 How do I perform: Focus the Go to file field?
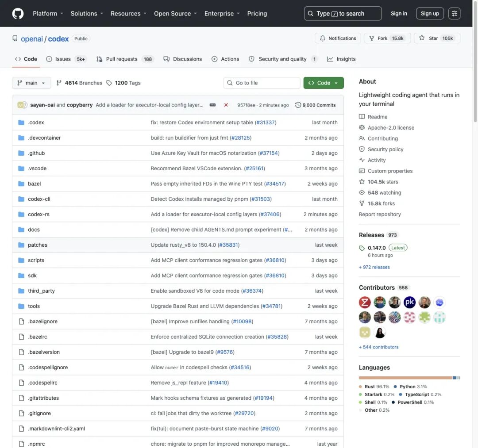pos(262,83)
